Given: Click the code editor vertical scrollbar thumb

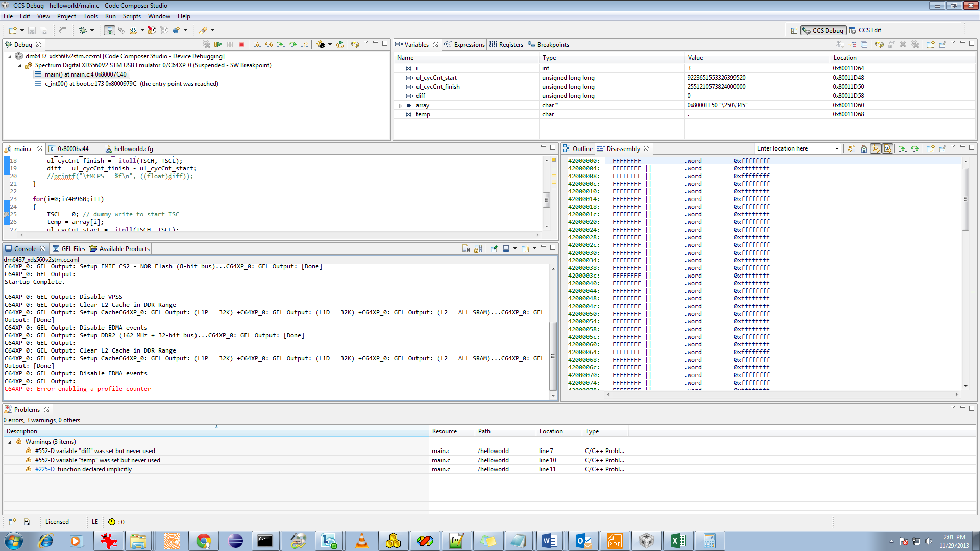Looking at the screenshot, I should tap(546, 199).
